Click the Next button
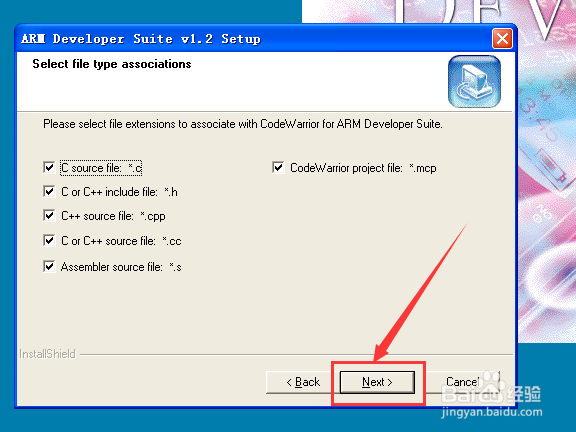Image resolution: width=576 pixels, height=432 pixels. (377, 382)
